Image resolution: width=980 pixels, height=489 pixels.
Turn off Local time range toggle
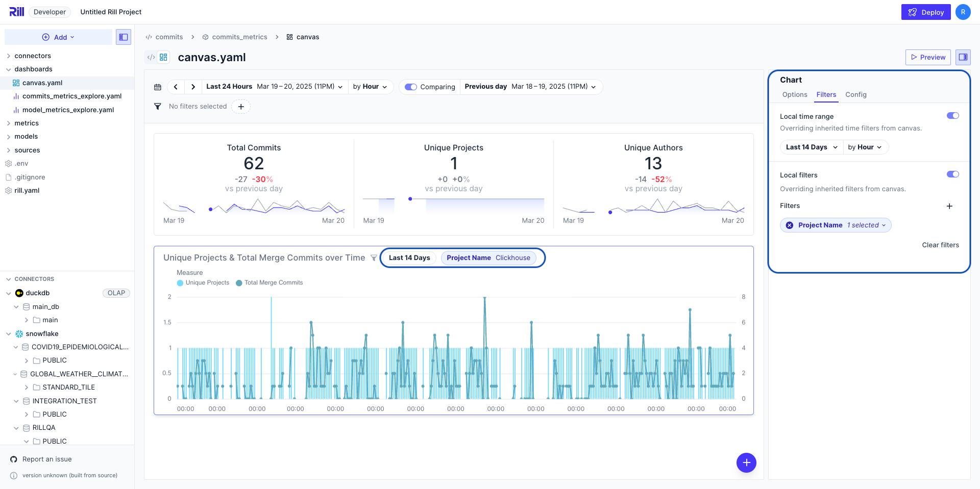point(952,116)
